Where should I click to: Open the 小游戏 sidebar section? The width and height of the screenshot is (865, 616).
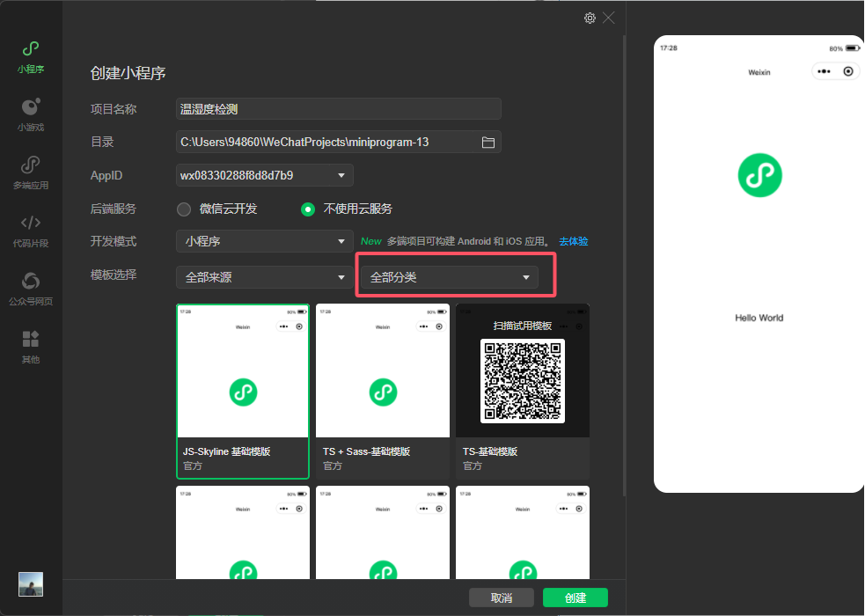31,114
